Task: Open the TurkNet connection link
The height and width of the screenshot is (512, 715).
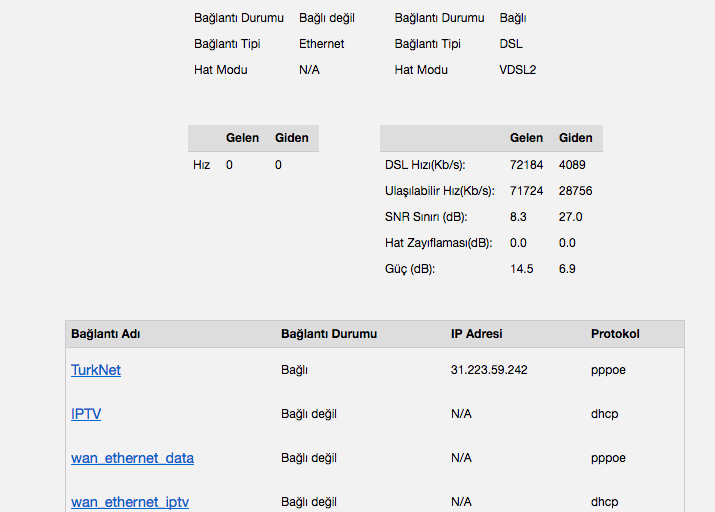Action: [x=96, y=370]
